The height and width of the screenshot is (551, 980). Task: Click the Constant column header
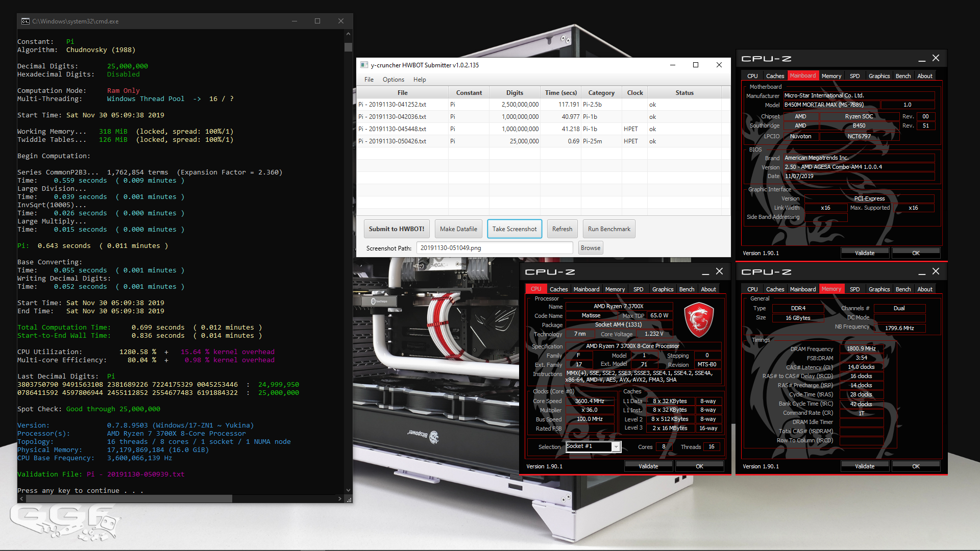[x=469, y=92]
